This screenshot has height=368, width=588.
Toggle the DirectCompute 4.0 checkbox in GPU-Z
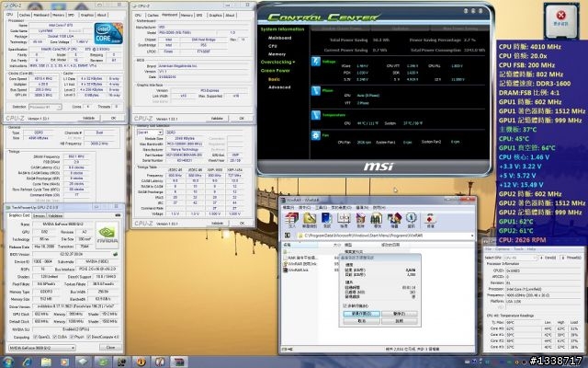89,338
